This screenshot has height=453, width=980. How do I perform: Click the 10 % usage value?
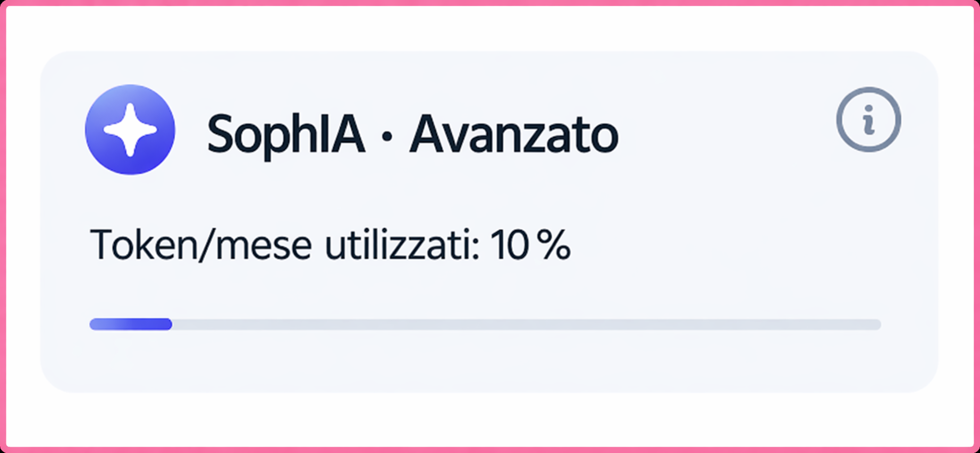pos(530,245)
